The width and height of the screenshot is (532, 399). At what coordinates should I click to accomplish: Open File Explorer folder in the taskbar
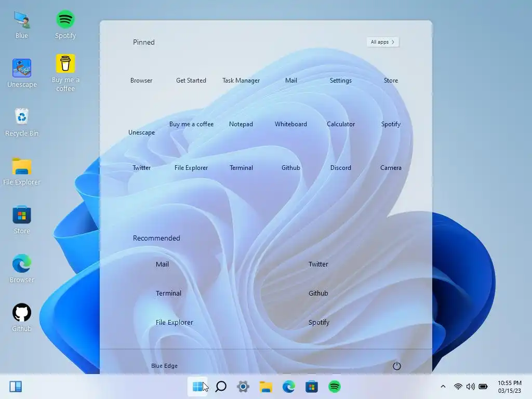(x=266, y=387)
